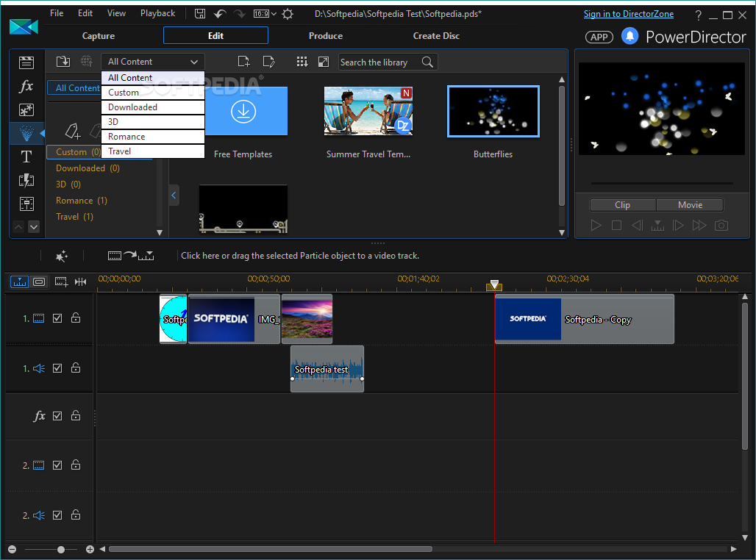Click the timeline view mode icon
This screenshot has height=560, width=756.
20,281
